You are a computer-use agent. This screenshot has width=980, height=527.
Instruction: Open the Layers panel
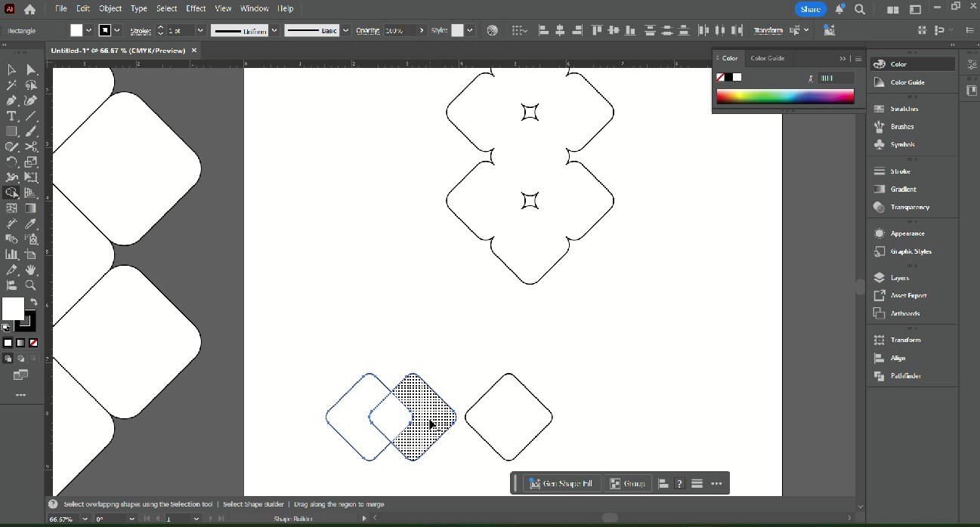tap(899, 278)
